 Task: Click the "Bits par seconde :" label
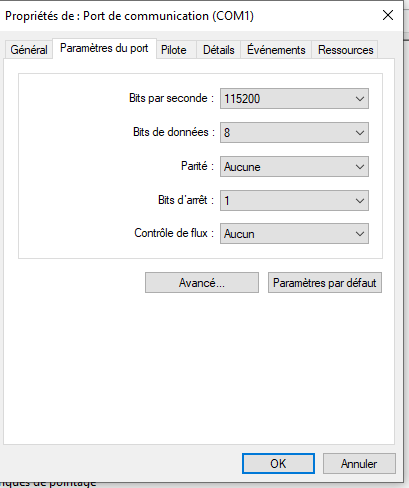pyautogui.click(x=171, y=98)
